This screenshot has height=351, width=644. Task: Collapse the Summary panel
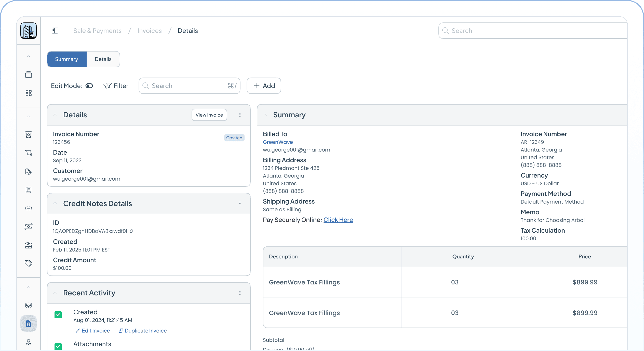[265, 115]
